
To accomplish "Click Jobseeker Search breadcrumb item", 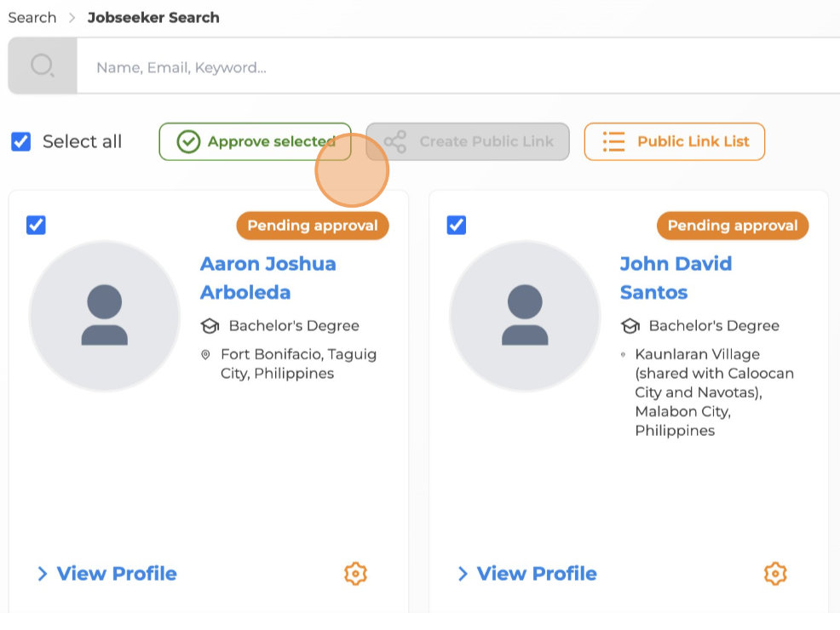I will tap(153, 18).
